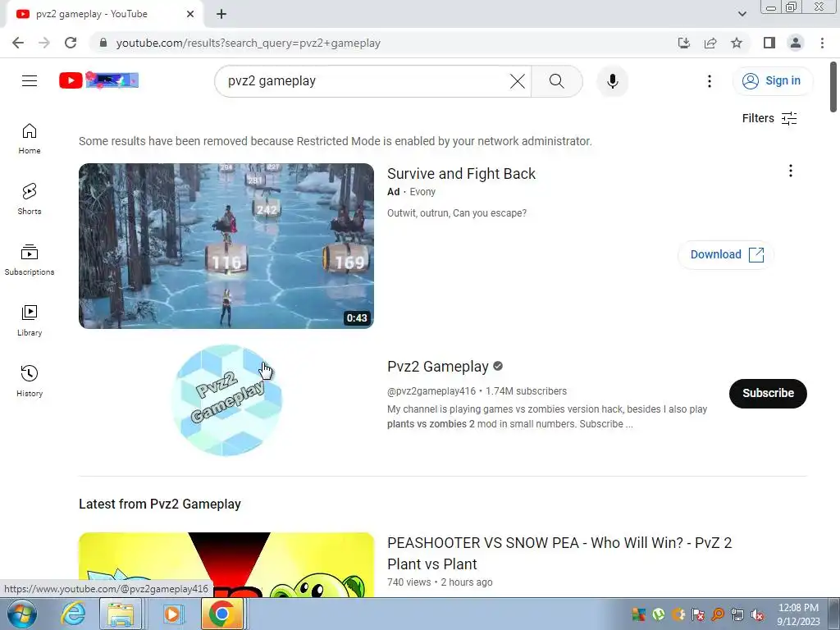
Task: Subscribe to the Pvz2 Gameplay channel
Action: (768, 393)
